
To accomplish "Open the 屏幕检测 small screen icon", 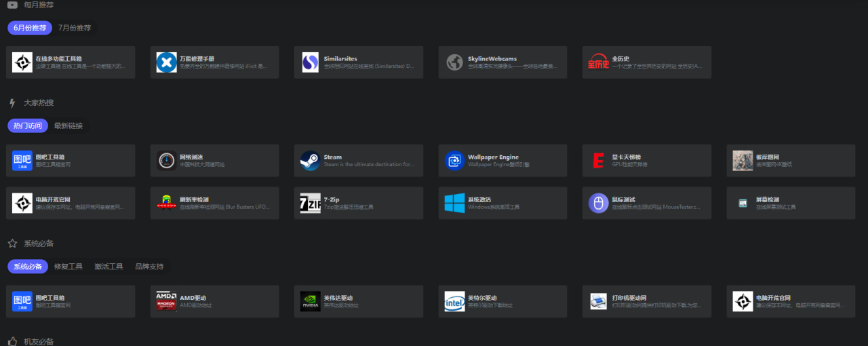I will 743,203.
